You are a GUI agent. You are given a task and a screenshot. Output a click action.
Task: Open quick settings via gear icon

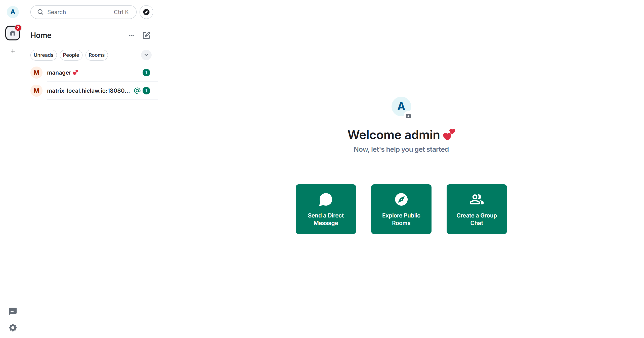pos(13,328)
